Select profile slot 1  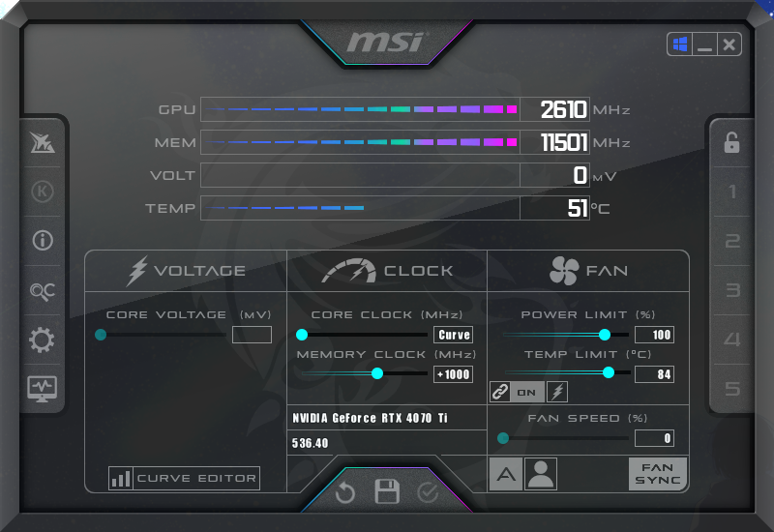tap(732, 192)
